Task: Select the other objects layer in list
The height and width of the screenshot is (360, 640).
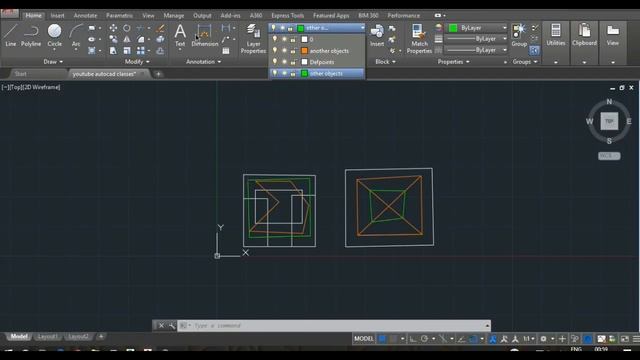Action: (317, 73)
